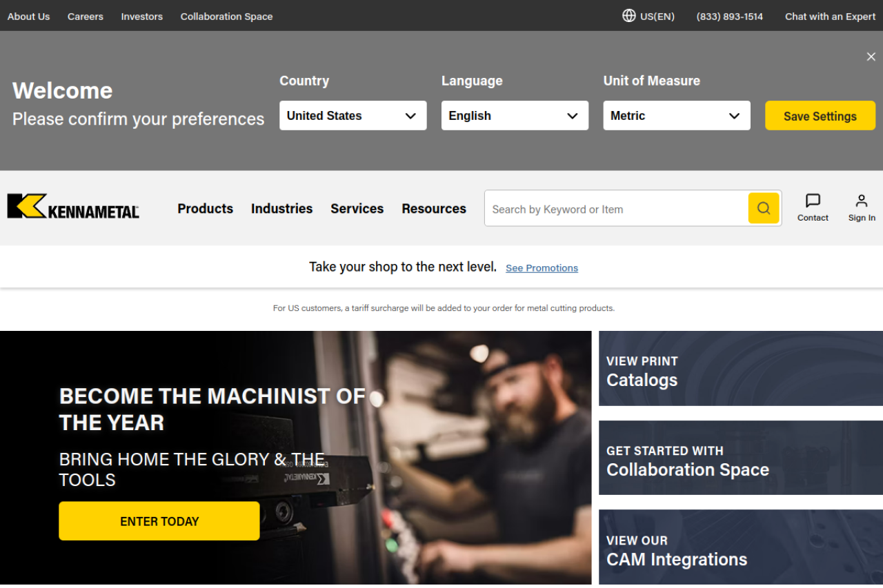Expand the Country dropdown
Image resolution: width=883 pixels, height=588 pixels.
click(x=353, y=116)
